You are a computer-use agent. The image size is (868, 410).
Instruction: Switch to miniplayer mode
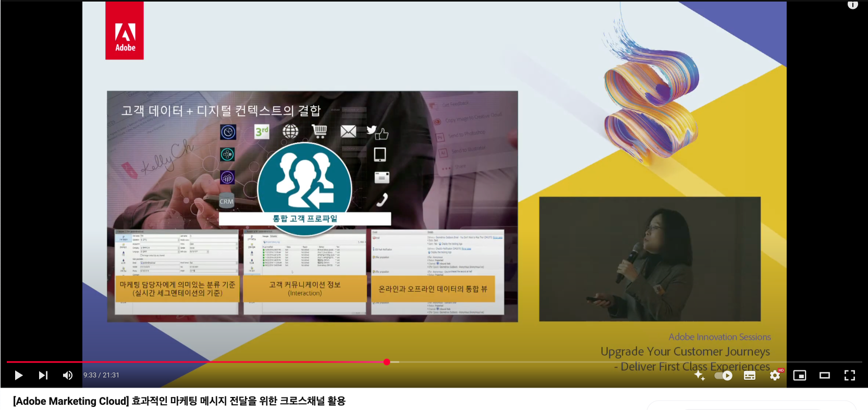800,376
